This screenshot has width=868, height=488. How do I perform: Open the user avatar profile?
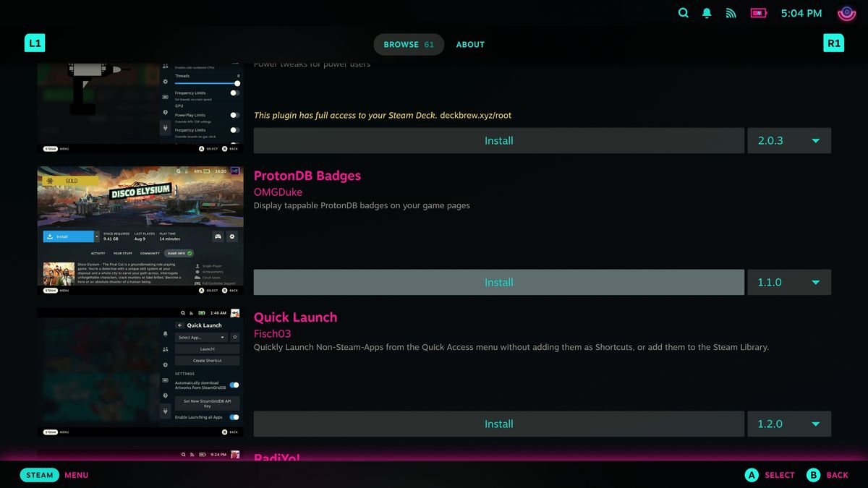coord(846,13)
